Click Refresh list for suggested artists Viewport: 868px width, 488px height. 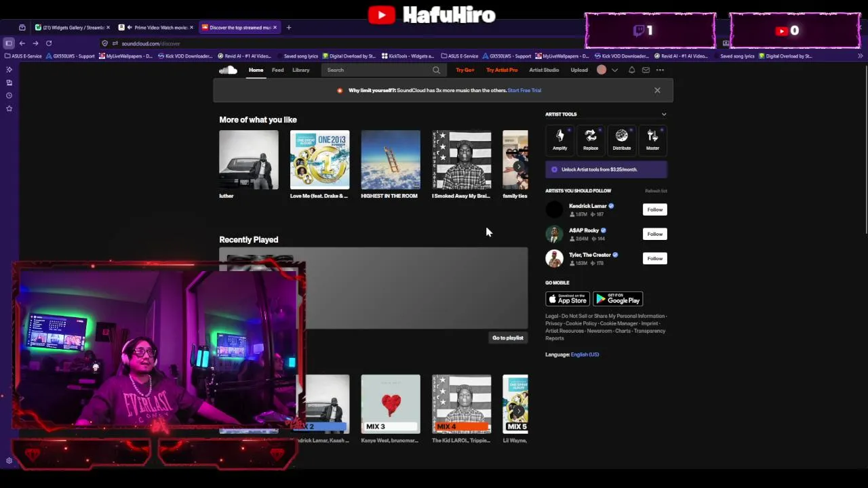(656, 191)
